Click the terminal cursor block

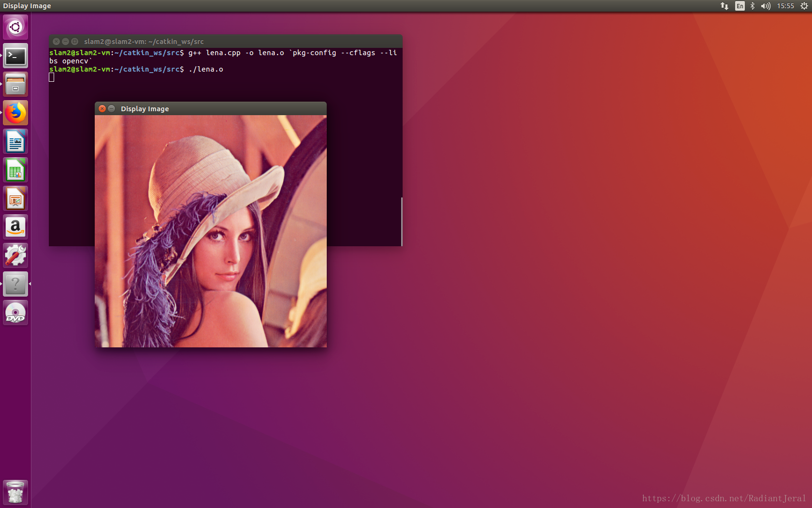[x=52, y=77]
